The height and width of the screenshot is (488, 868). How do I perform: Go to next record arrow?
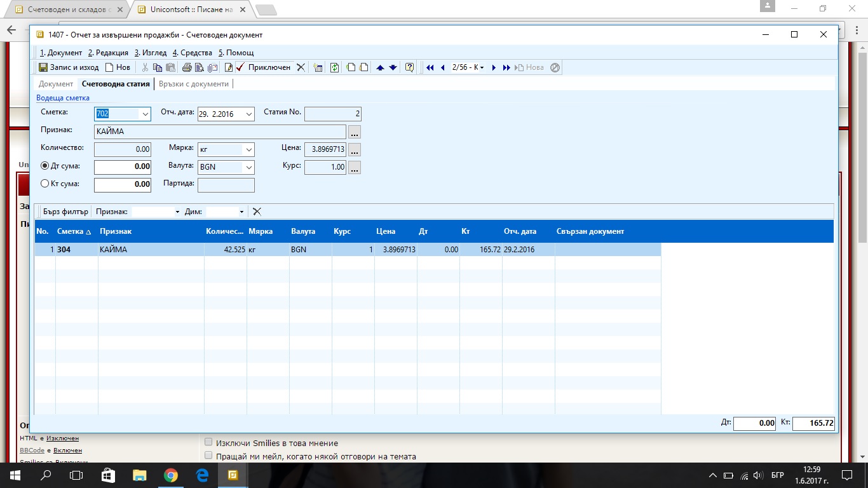494,67
